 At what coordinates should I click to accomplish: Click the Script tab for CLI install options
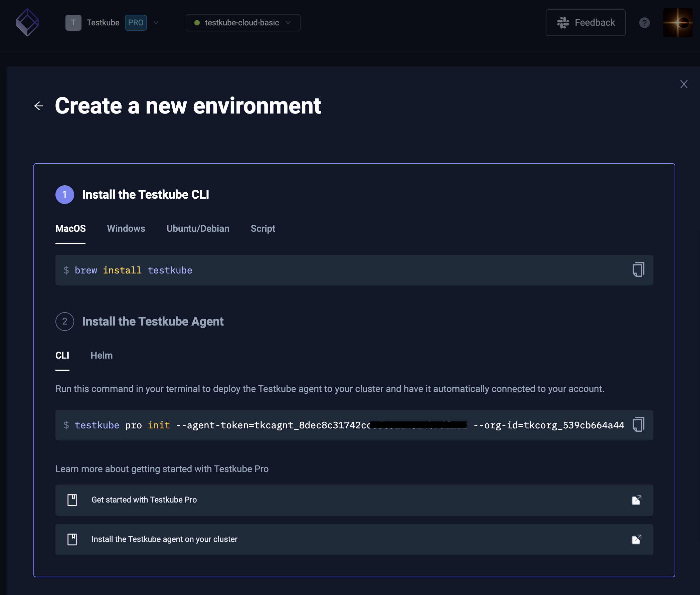click(262, 228)
